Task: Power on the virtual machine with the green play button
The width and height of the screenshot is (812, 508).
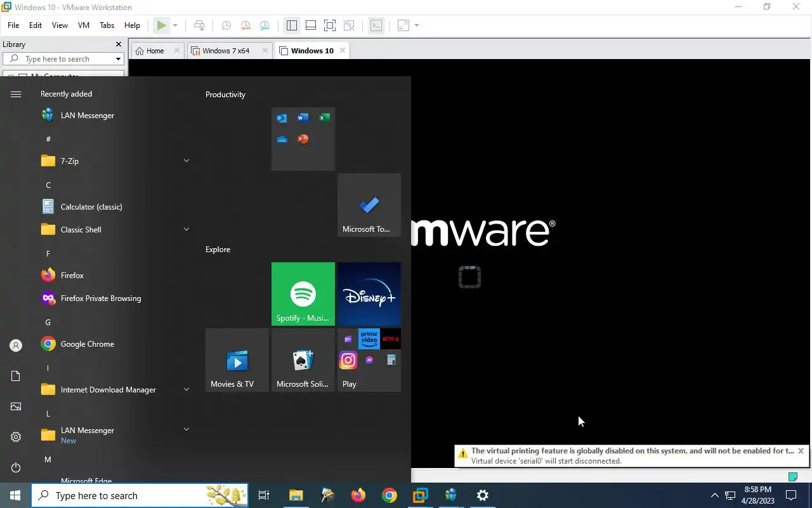Action: tap(162, 25)
